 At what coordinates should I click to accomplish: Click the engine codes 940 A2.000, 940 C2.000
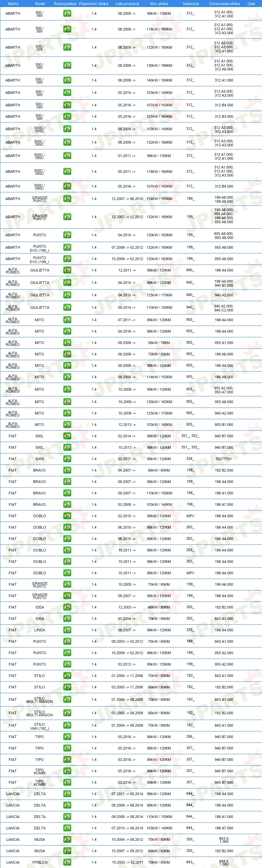[224, 308]
